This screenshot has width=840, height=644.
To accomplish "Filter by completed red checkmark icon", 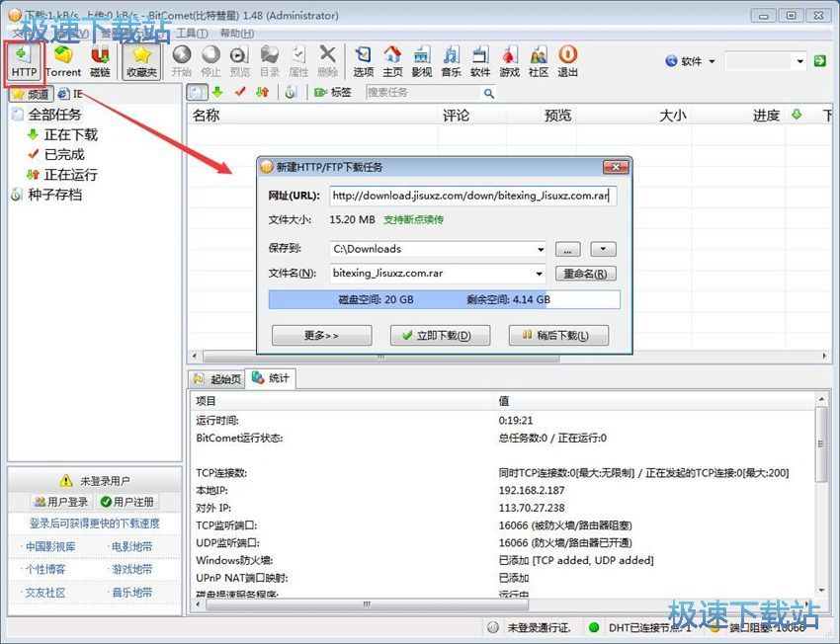I will (239, 92).
